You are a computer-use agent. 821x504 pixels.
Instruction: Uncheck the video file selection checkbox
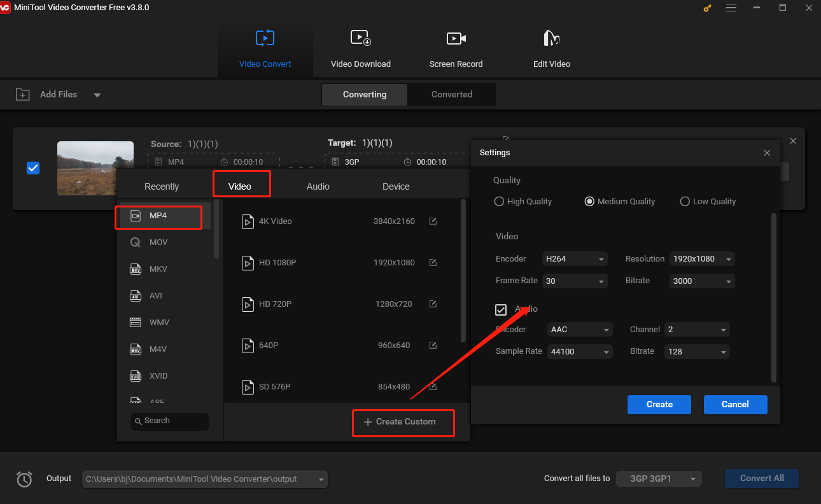point(33,168)
